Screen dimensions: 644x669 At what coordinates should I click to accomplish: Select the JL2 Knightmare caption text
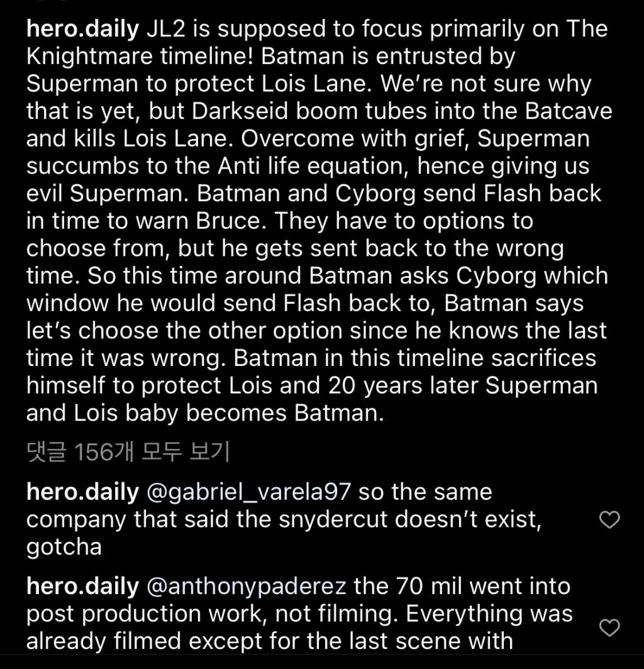(x=319, y=221)
